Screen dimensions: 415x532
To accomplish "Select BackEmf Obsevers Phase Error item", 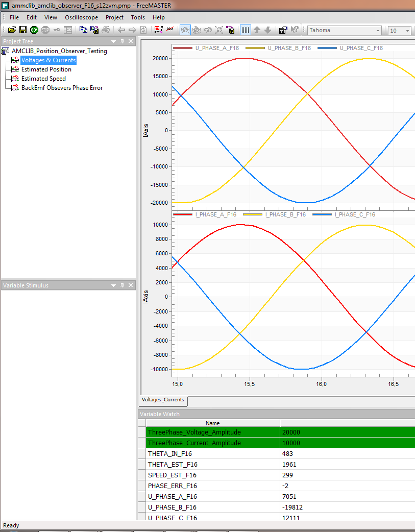I will tap(61, 87).
